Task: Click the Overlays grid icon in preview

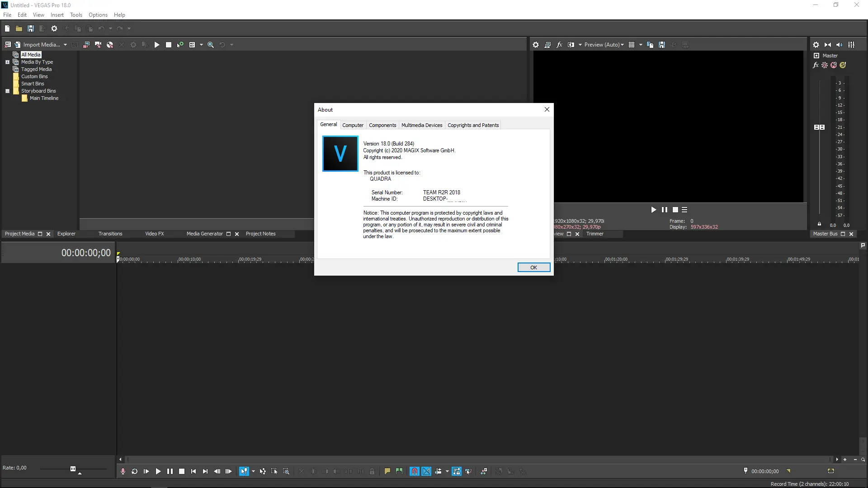Action: tap(632, 45)
